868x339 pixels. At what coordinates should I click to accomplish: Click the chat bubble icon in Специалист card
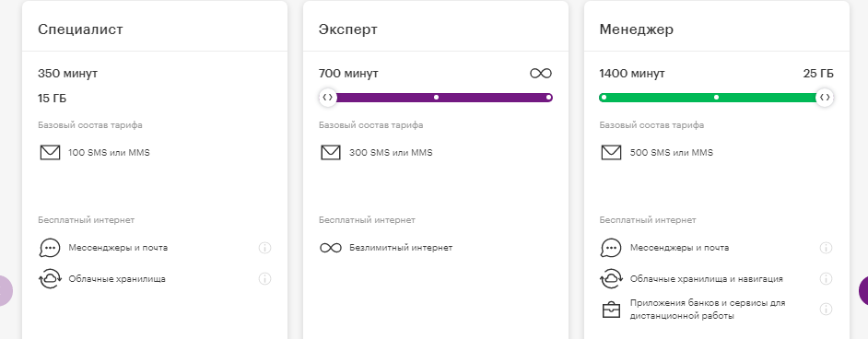click(50, 248)
